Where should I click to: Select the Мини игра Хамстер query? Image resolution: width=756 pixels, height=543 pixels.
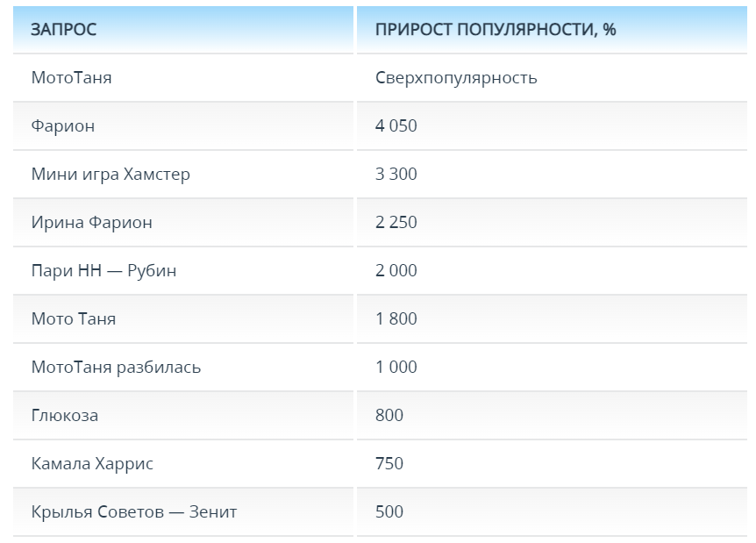111,174
